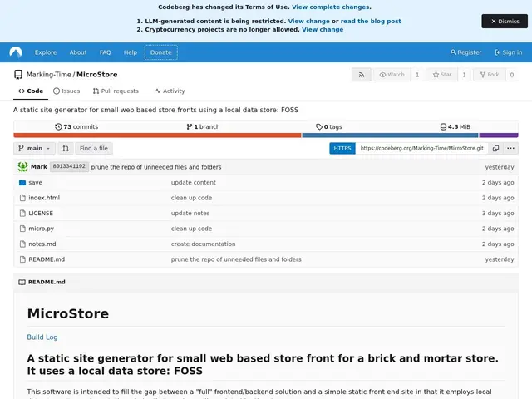Open micro.py file
Image resolution: width=532 pixels, height=399 pixels.
(x=41, y=229)
